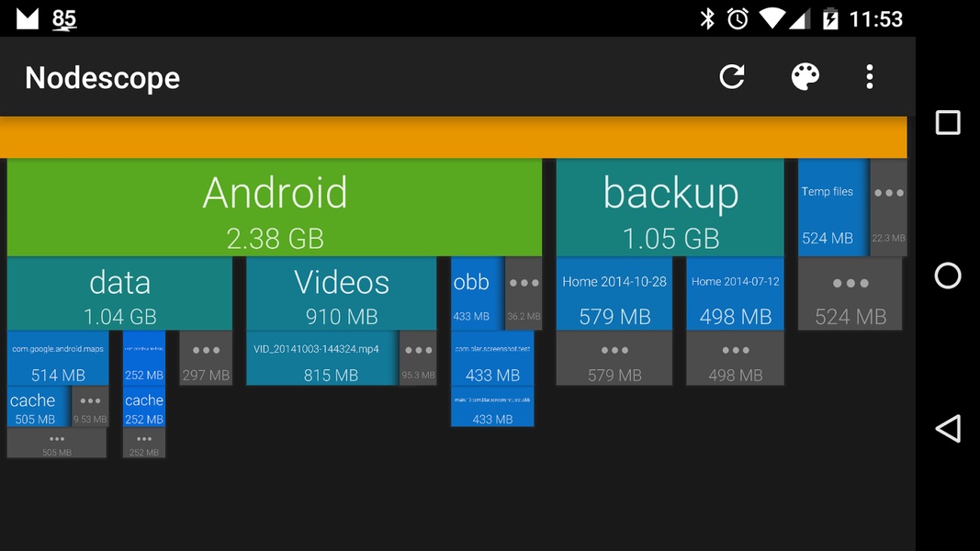
Task: Expand the 524 MB more-items block
Action: tap(850, 293)
